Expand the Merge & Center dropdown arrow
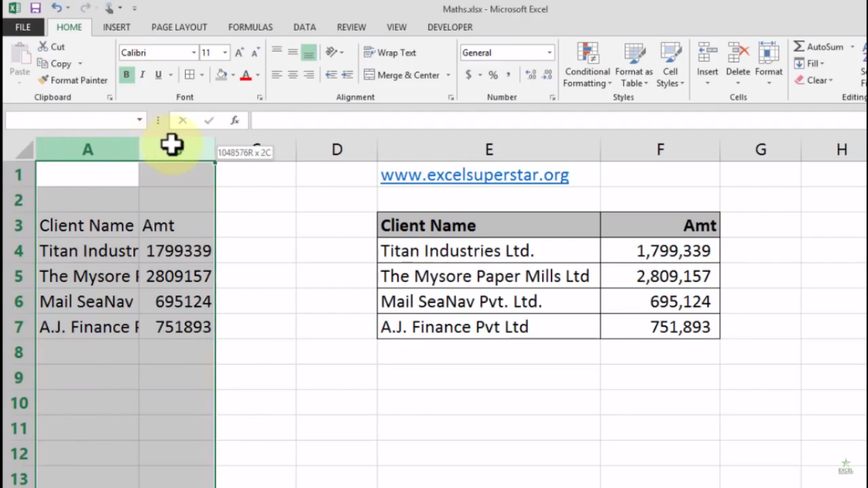The height and width of the screenshot is (488, 868). pos(448,76)
